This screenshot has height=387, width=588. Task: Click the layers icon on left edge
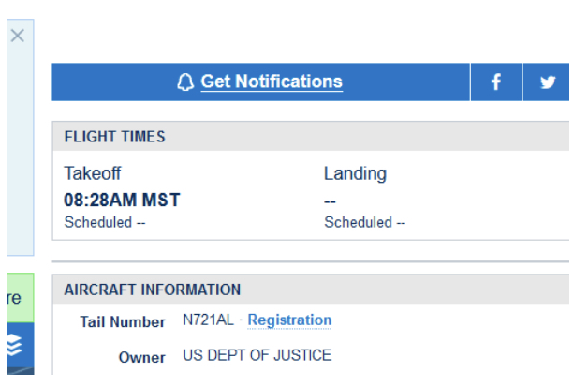tap(15, 346)
